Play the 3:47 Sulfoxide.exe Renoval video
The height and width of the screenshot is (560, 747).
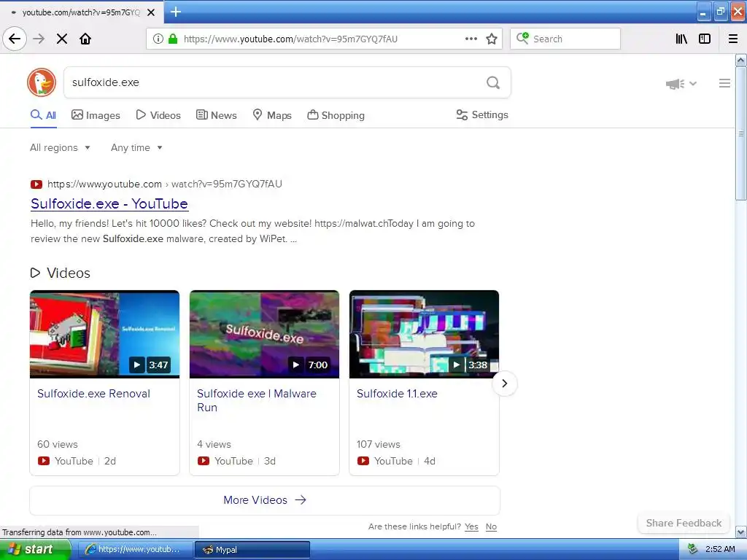(136, 365)
